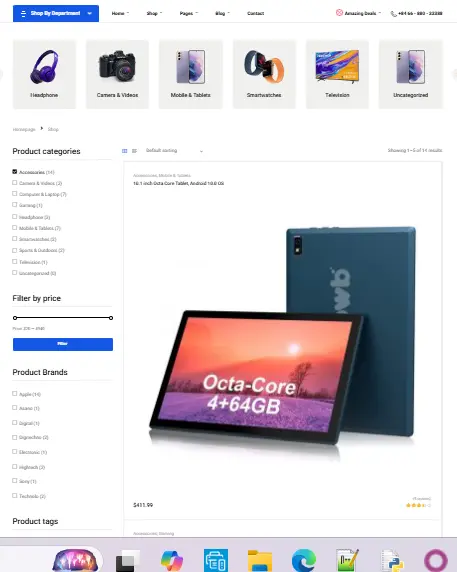Apply the blue price Filter button

(x=63, y=344)
